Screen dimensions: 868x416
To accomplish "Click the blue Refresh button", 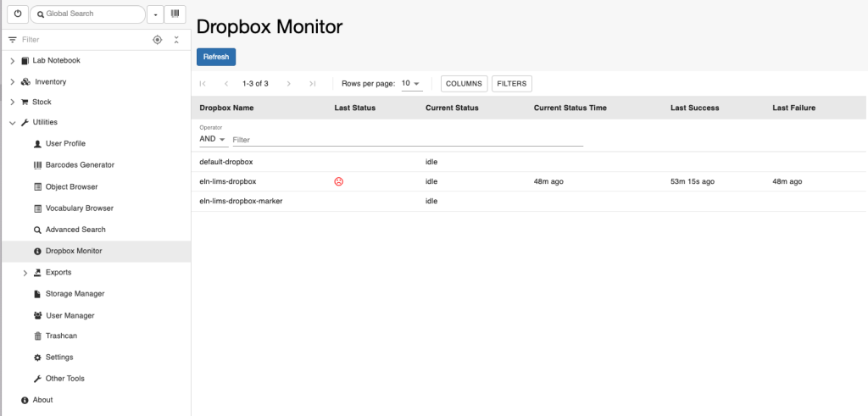I will [x=216, y=57].
